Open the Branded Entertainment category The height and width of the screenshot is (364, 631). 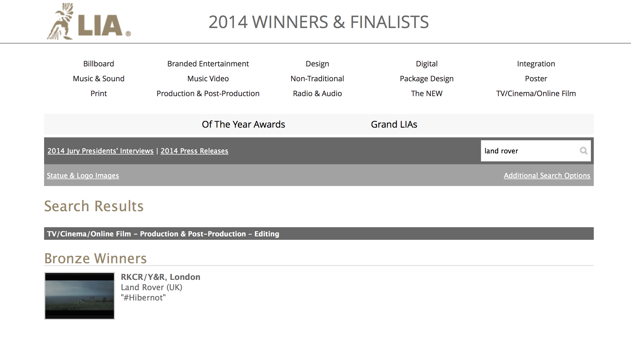208,64
